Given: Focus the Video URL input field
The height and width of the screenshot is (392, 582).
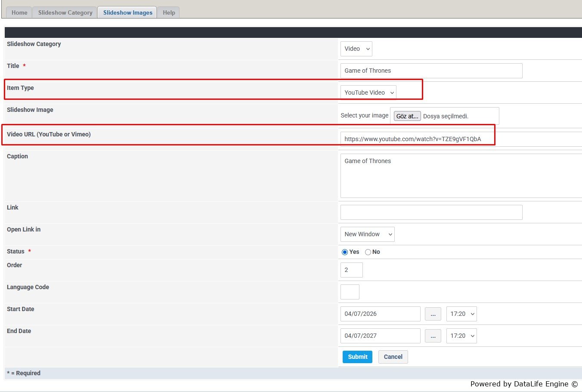Looking at the screenshot, I should coord(461,139).
